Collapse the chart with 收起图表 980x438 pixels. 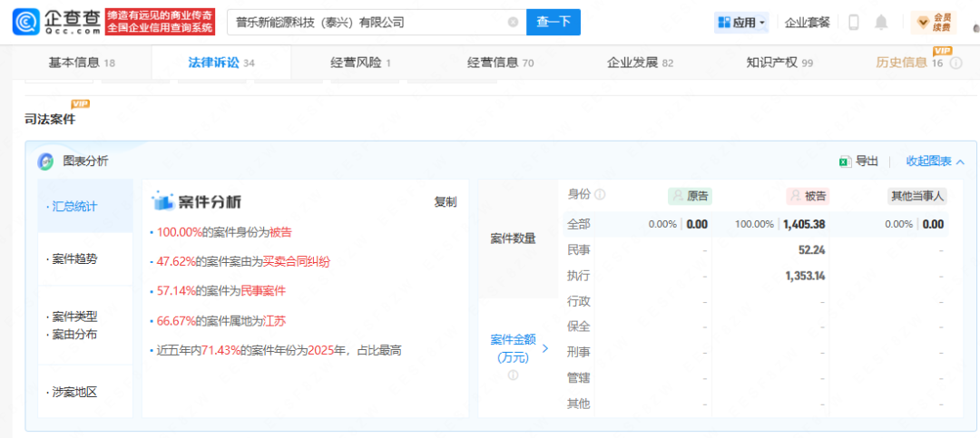(x=935, y=161)
